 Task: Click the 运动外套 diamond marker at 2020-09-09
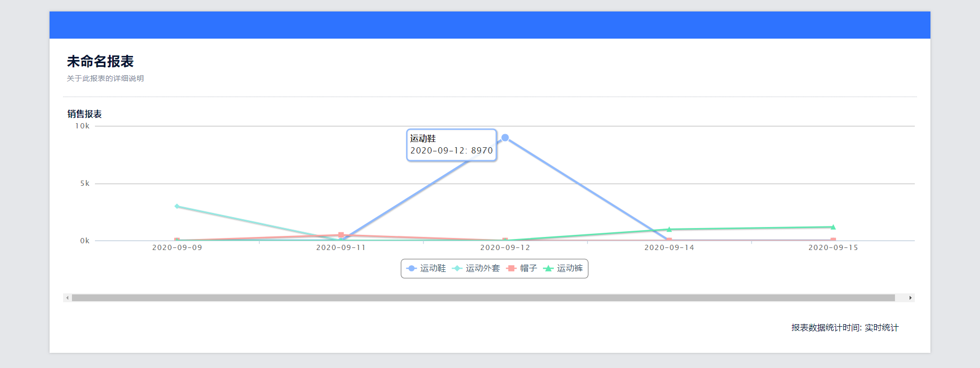click(x=177, y=206)
